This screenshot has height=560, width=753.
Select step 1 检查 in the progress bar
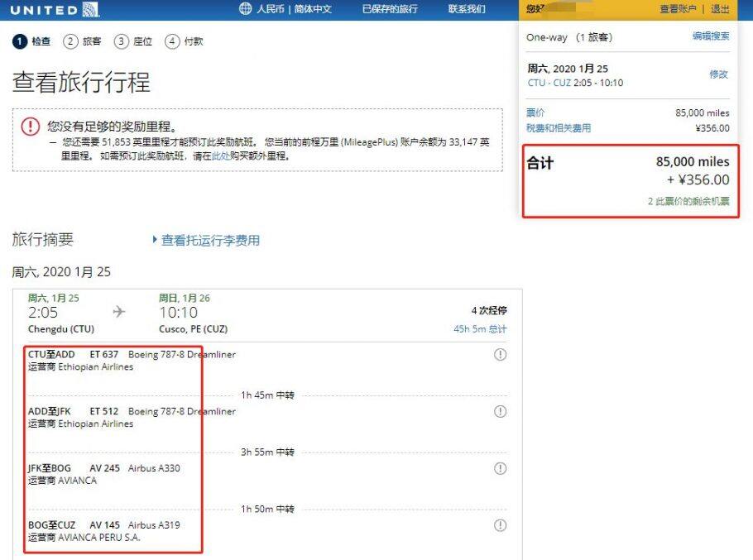click(x=31, y=41)
